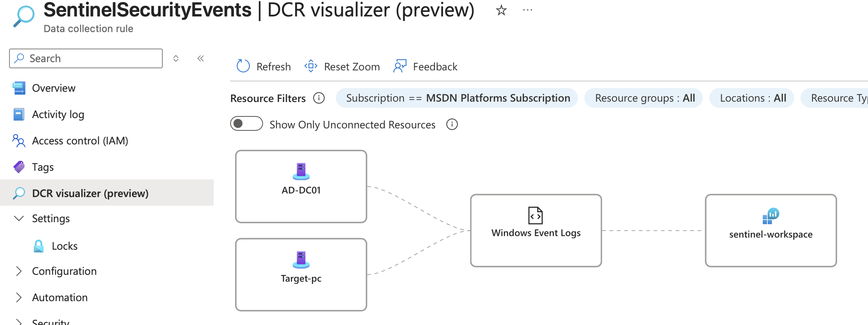The height and width of the screenshot is (325, 868).
Task: Expand the Configuration section
Action: coord(19,271)
